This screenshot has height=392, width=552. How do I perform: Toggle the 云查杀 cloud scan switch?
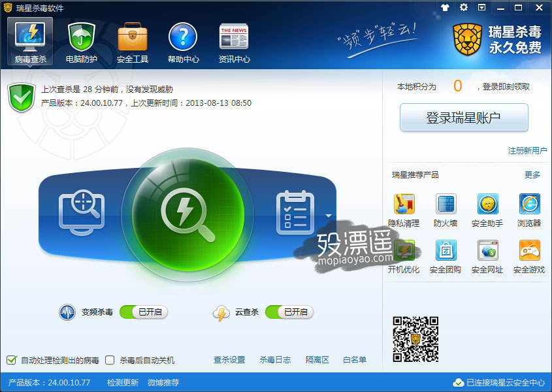(x=289, y=312)
